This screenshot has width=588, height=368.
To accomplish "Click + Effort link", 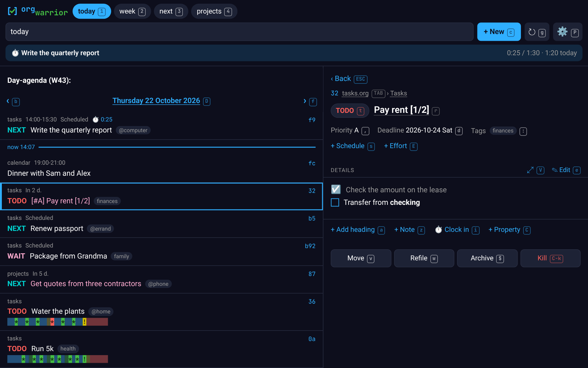I will click(x=395, y=146).
